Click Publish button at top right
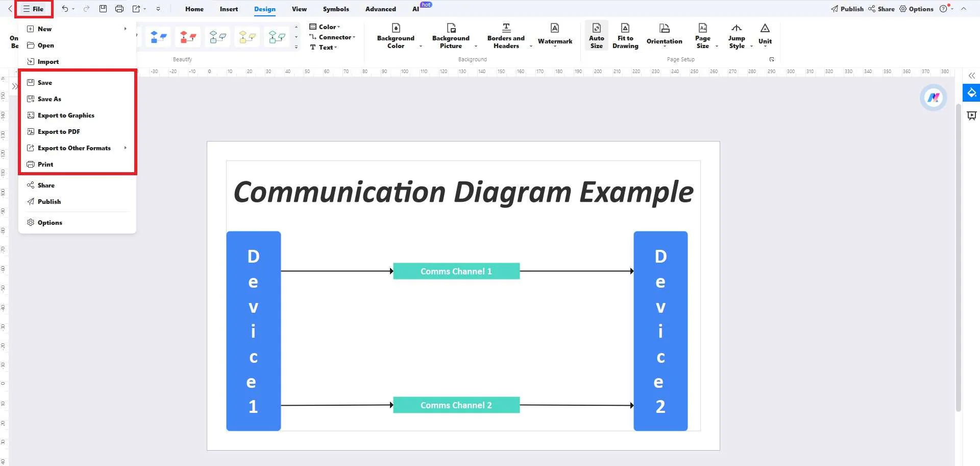The height and width of the screenshot is (466, 980). click(x=847, y=9)
